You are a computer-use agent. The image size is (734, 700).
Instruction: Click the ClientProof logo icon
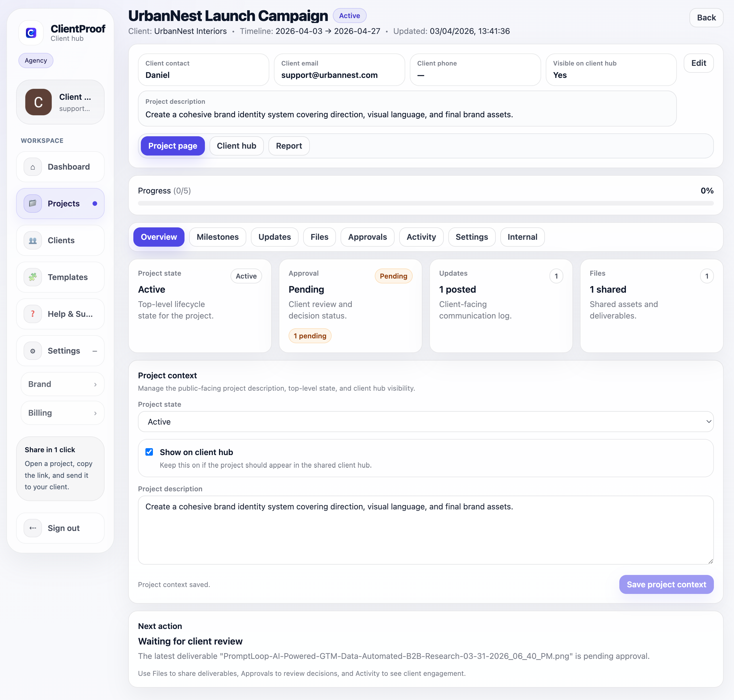31,32
